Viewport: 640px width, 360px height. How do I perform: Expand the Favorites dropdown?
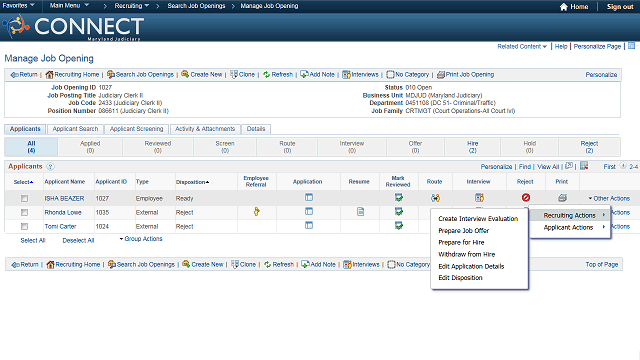pos(18,5)
